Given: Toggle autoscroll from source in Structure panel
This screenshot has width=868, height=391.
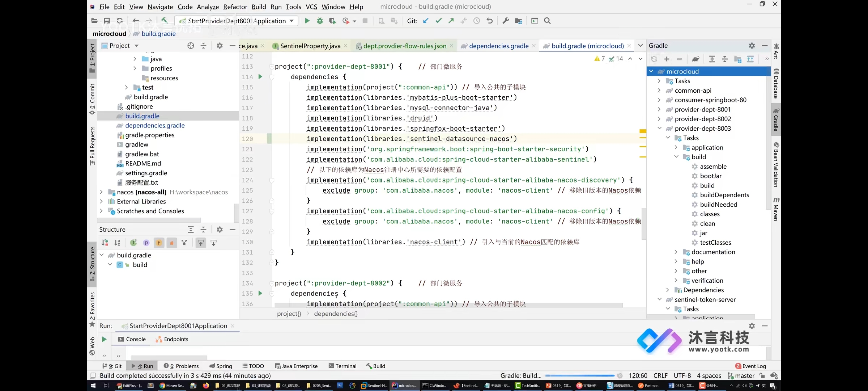Looking at the screenshot, I should coord(214,243).
